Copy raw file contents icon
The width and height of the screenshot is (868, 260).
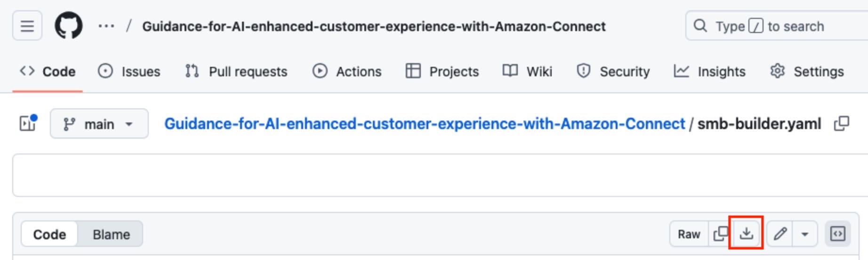(720, 234)
